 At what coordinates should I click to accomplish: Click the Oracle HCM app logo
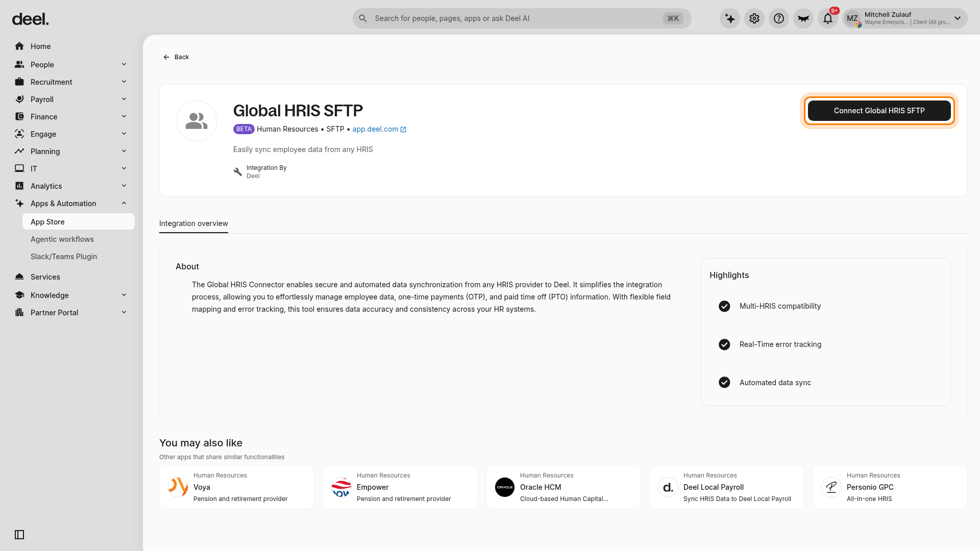click(505, 487)
